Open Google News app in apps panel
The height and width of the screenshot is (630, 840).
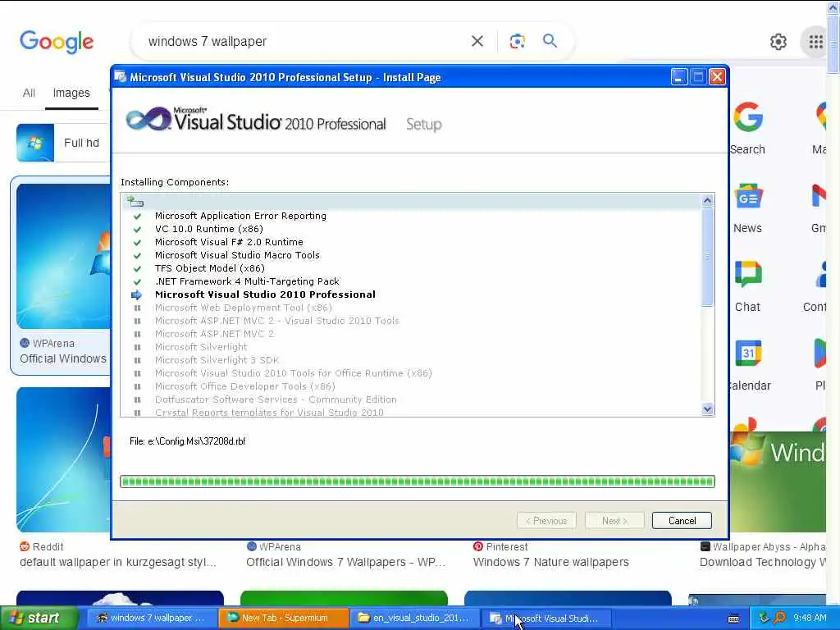(x=747, y=208)
